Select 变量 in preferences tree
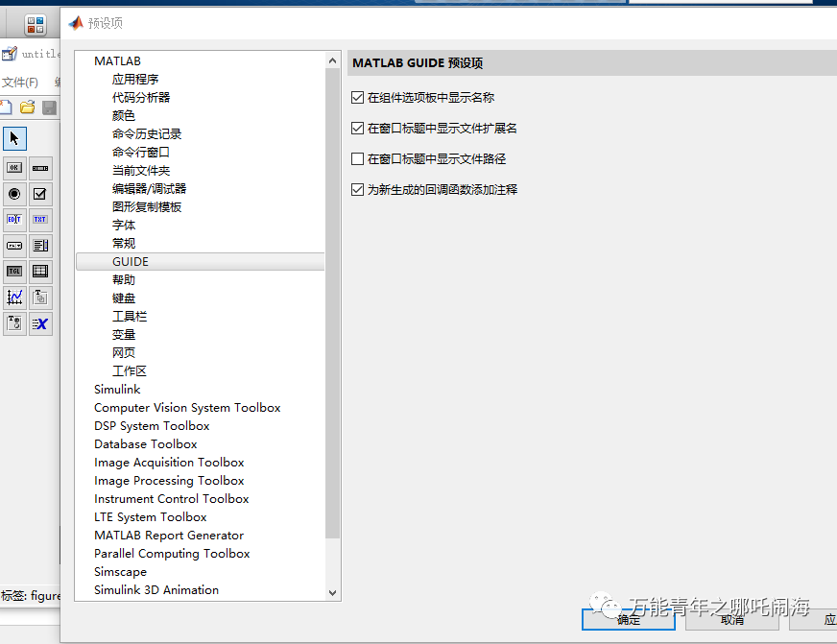 click(123, 335)
